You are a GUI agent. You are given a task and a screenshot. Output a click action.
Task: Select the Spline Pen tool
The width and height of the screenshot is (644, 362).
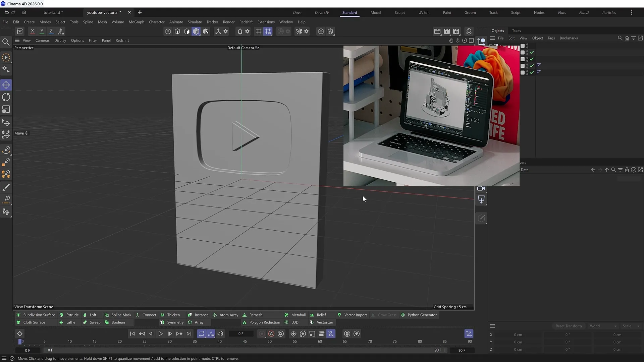coord(6,149)
